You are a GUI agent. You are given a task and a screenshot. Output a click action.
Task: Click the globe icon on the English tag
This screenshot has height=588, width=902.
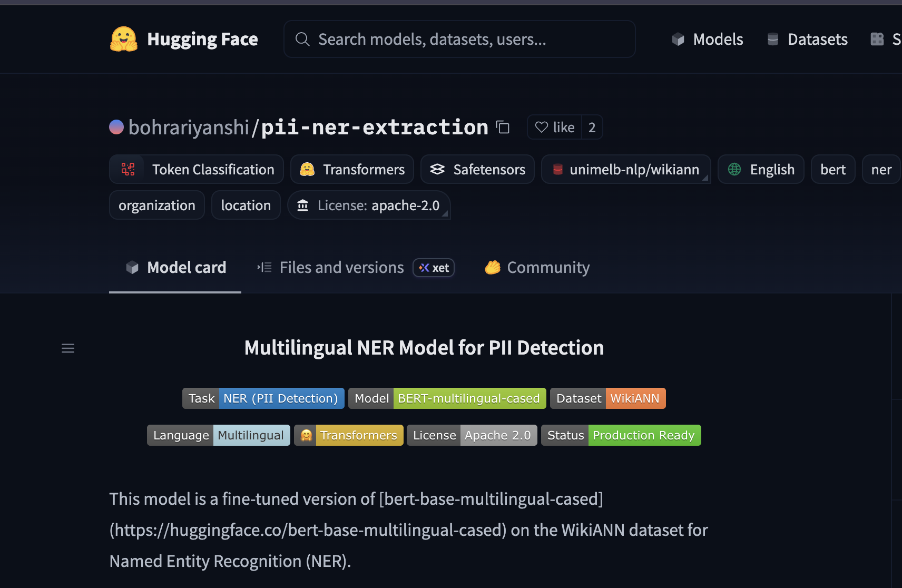734,169
